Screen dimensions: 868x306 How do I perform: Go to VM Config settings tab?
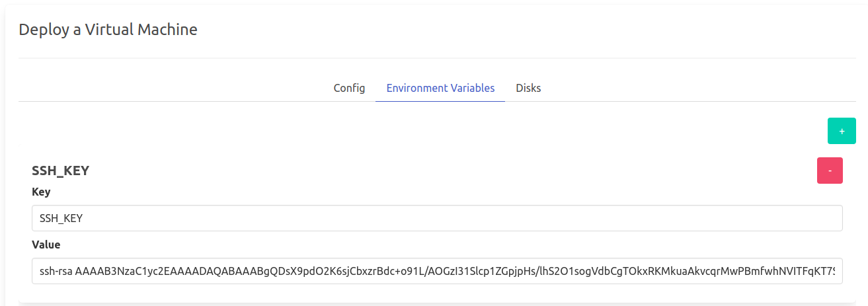(349, 88)
